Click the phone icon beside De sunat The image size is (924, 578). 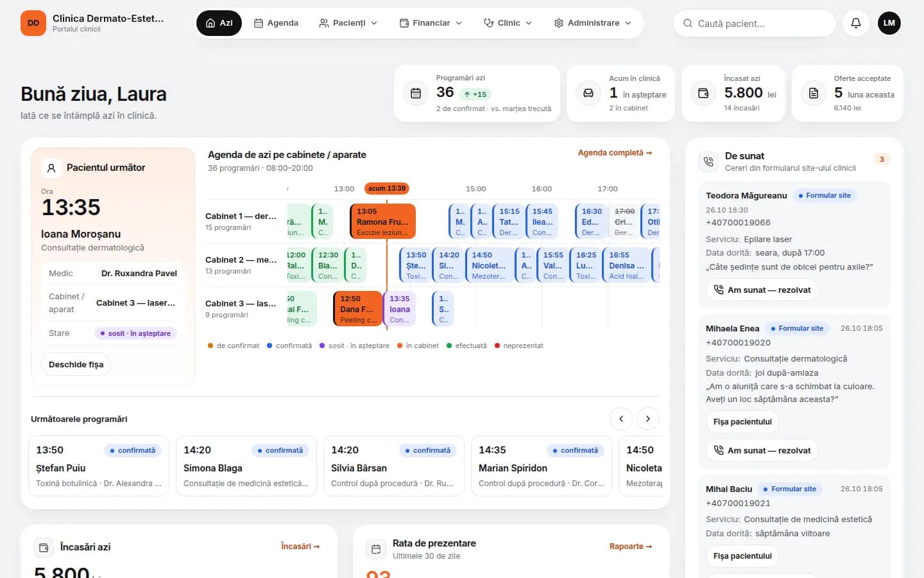point(708,161)
